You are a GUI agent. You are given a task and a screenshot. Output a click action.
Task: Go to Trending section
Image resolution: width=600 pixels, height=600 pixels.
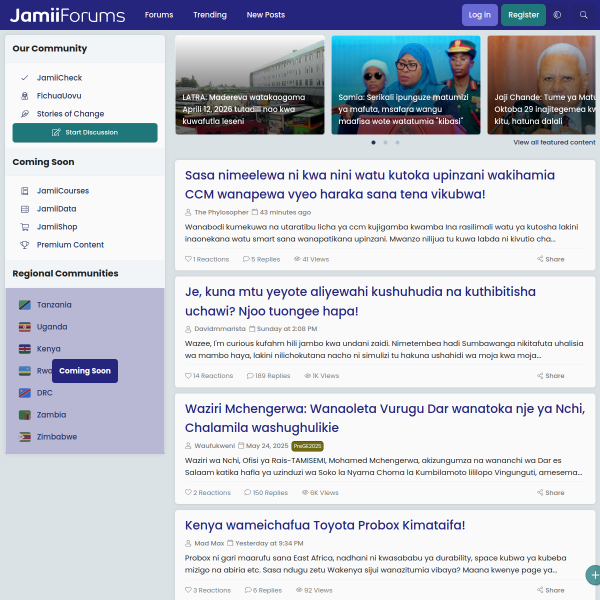210,15
